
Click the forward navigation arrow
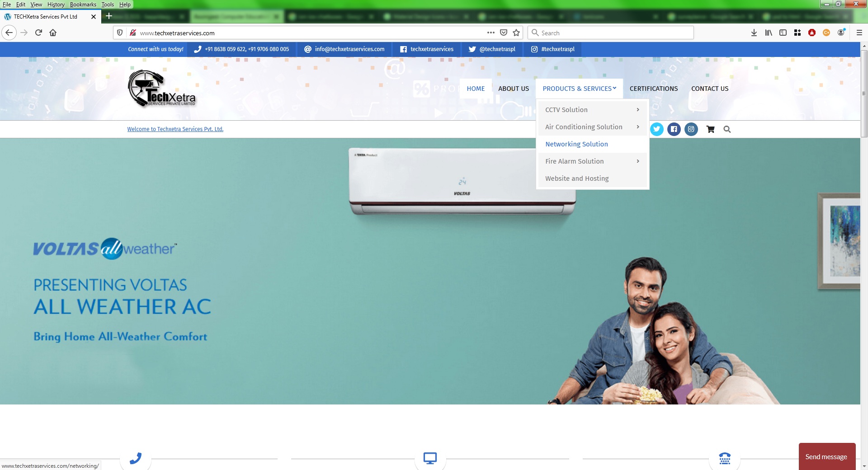(24, 33)
